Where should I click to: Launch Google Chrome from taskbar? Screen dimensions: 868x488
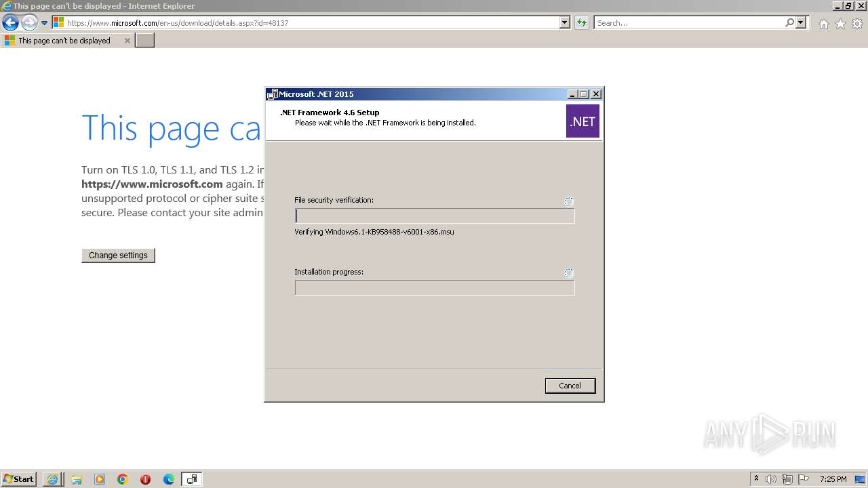pos(123,479)
